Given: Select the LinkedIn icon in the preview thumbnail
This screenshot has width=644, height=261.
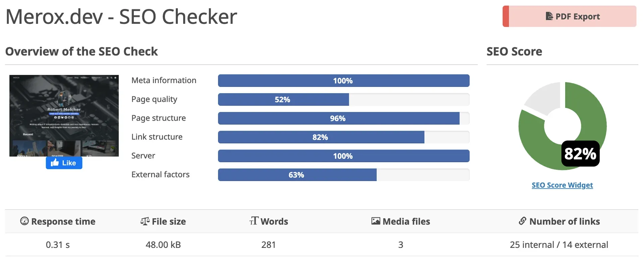Looking at the screenshot, I should [x=59, y=118].
